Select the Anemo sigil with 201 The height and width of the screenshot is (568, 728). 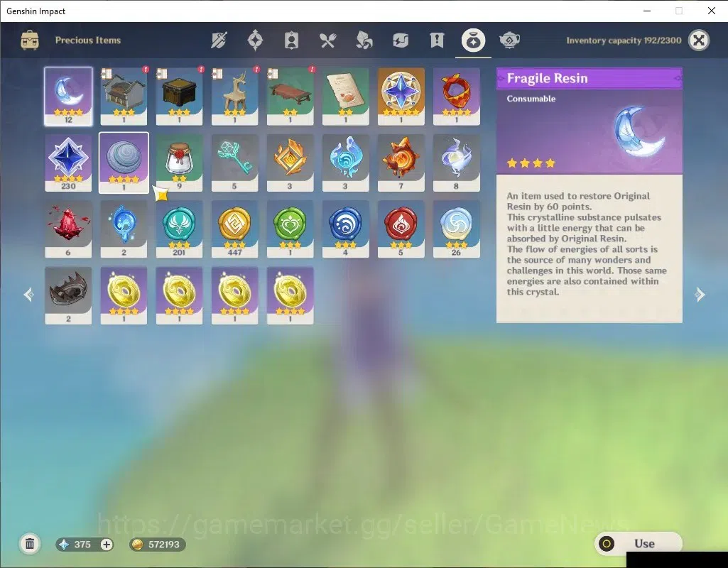tap(179, 229)
